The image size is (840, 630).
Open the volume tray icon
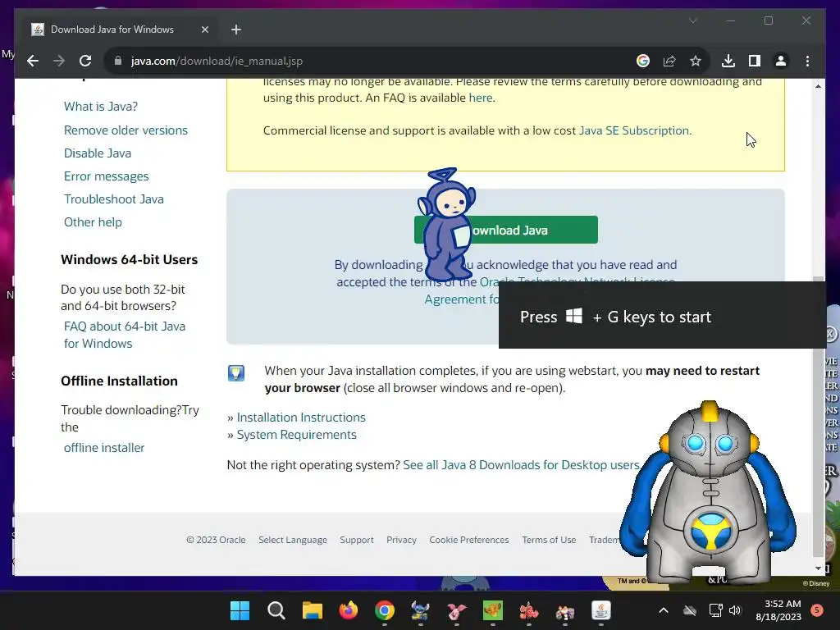[x=735, y=610]
